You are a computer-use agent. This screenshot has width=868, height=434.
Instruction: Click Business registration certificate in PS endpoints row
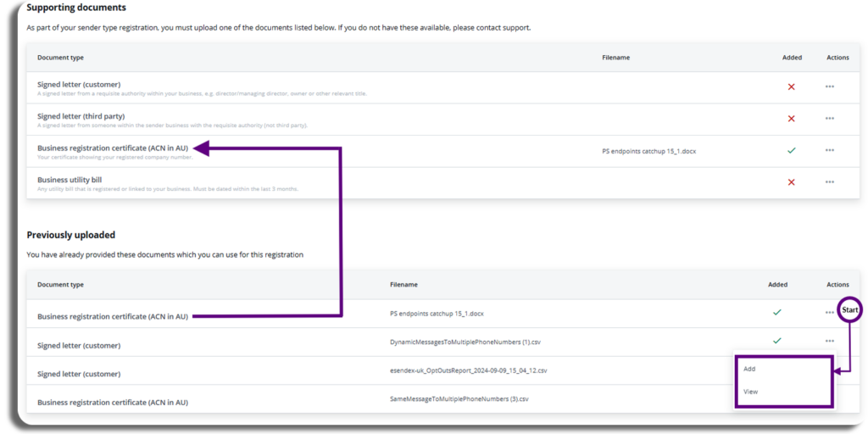click(x=113, y=317)
